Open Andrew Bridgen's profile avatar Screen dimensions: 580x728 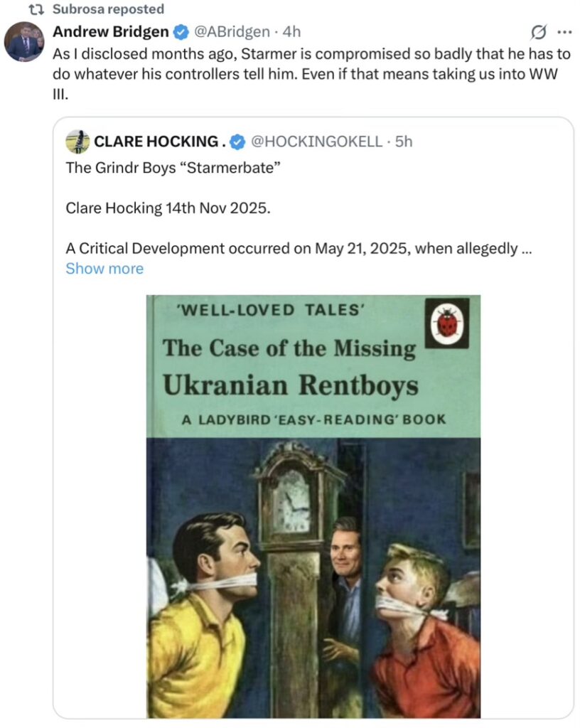(x=24, y=42)
